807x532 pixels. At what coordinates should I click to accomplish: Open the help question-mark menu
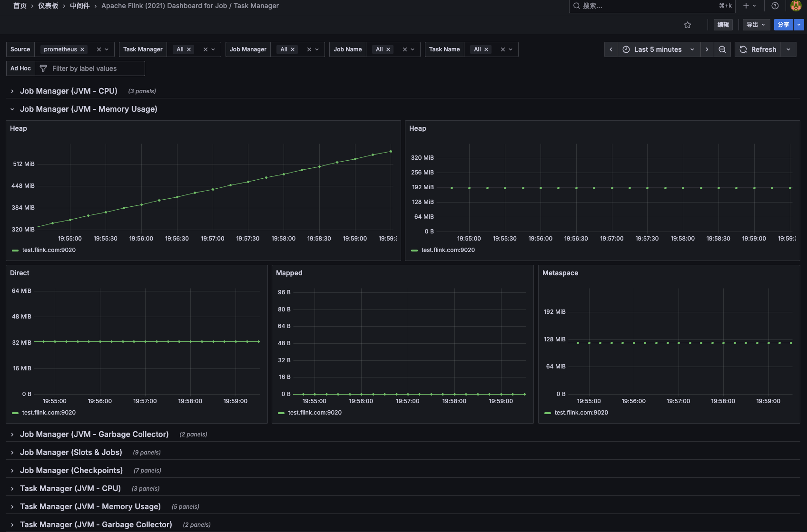(775, 6)
